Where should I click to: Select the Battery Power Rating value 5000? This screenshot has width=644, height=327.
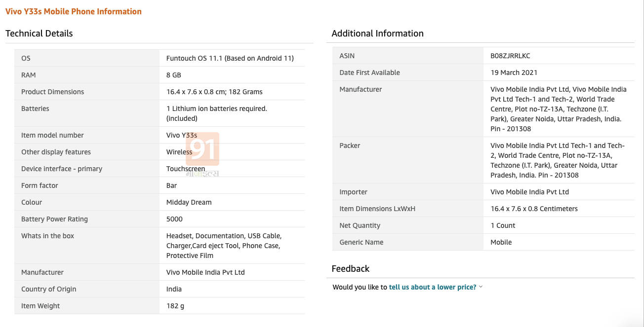tap(174, 219)
